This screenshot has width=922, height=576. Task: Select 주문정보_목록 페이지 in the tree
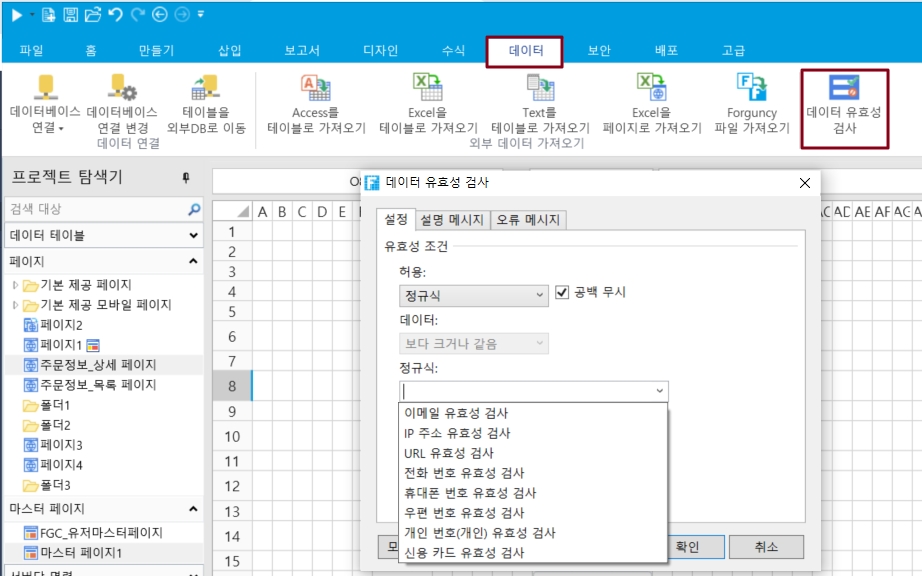pos(98,385)
